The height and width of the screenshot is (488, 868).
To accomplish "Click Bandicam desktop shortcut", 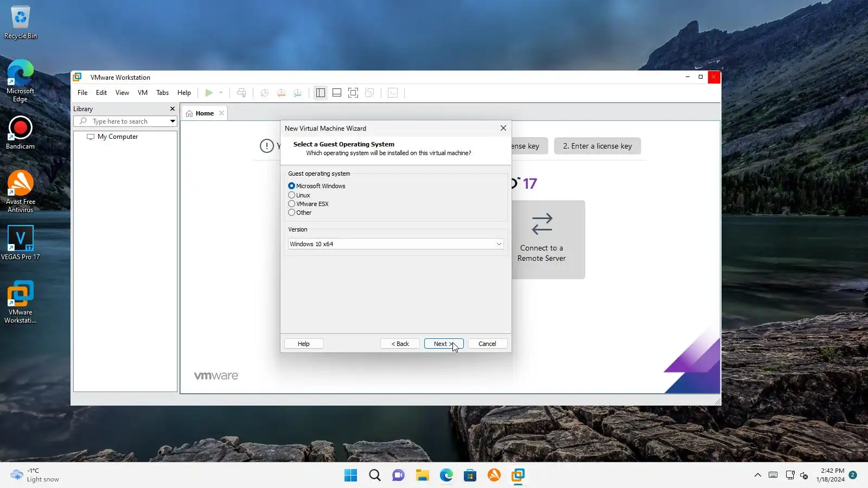I will click(21, 133).
